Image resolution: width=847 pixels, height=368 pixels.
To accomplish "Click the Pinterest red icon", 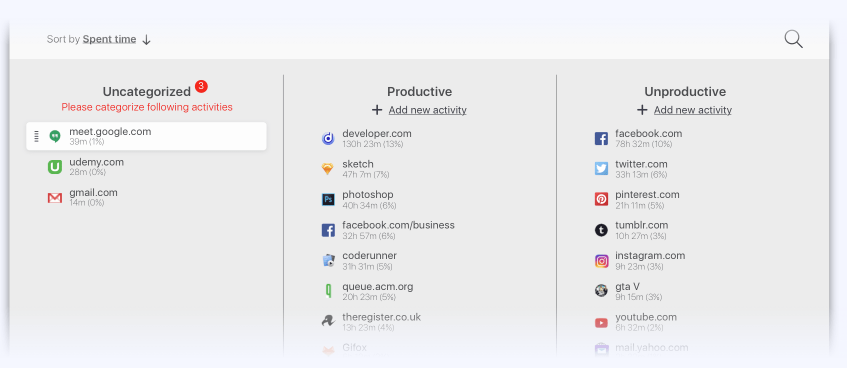I will 601,200.
